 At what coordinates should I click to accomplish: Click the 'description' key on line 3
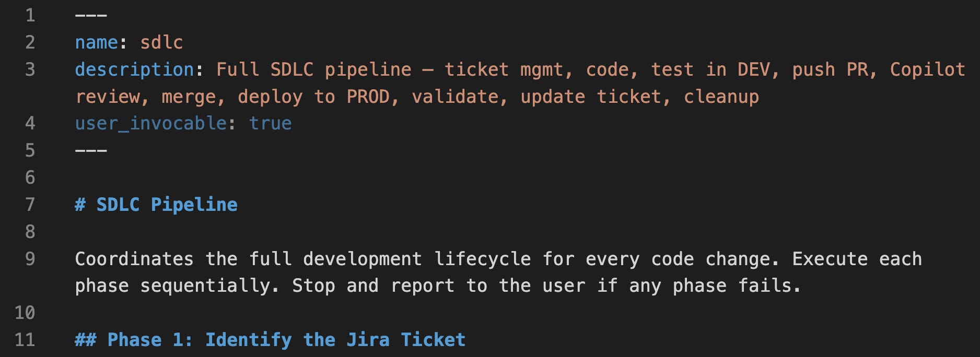pos(135,69)
